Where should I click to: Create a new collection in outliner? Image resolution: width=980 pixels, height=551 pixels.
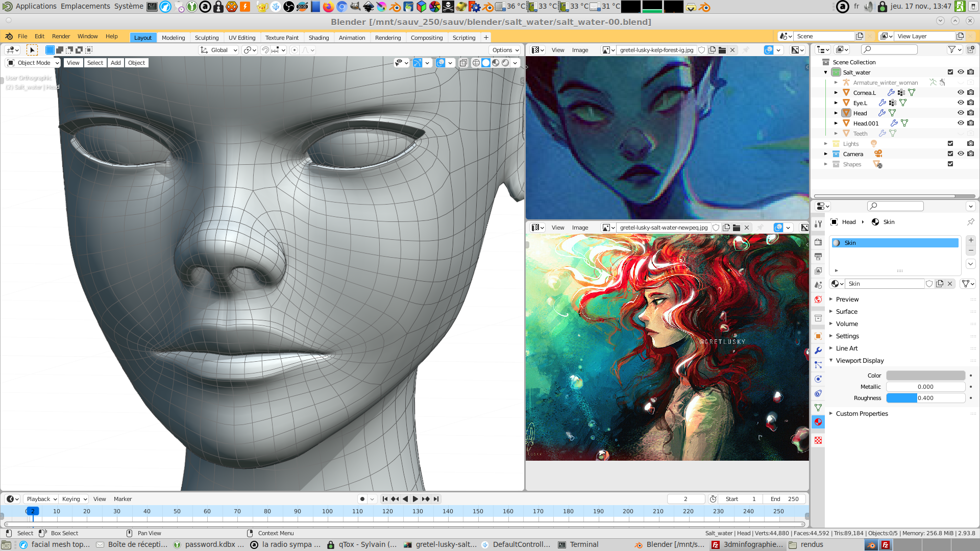pyautogui.click(x=970, y=49)
